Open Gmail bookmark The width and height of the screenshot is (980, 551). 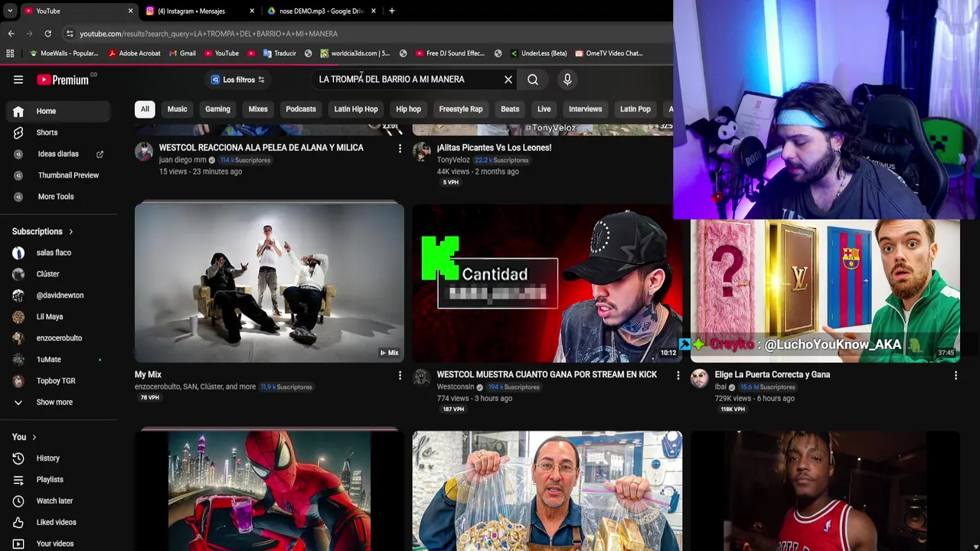click(x=182, y=54)
